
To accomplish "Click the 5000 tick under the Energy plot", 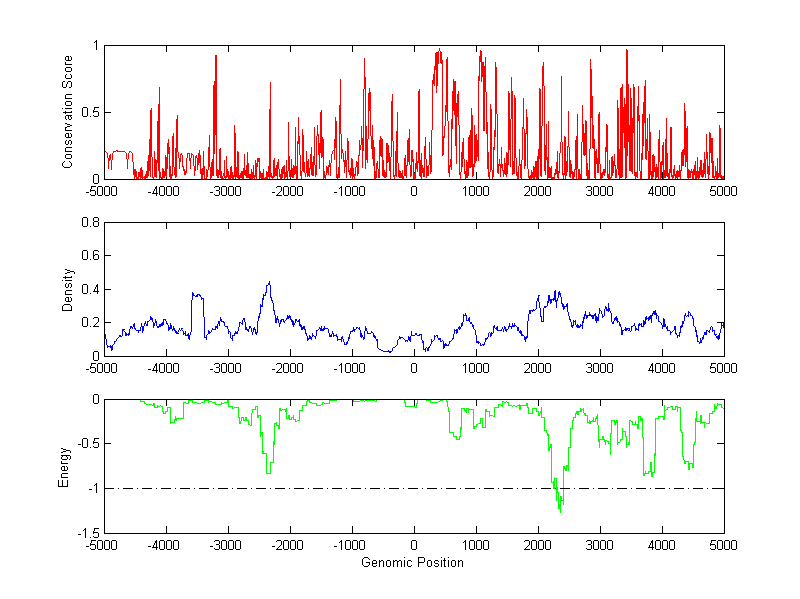I will [723, 545].
